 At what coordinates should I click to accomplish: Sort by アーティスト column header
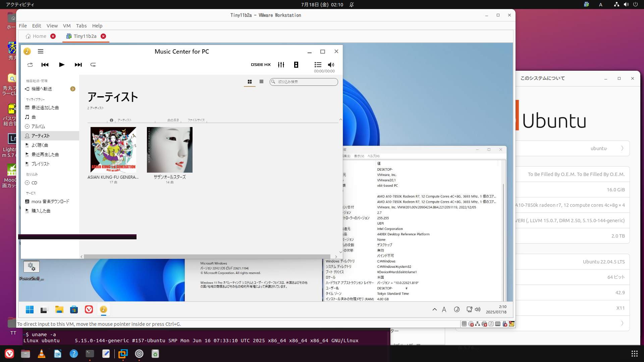(124, 120)
